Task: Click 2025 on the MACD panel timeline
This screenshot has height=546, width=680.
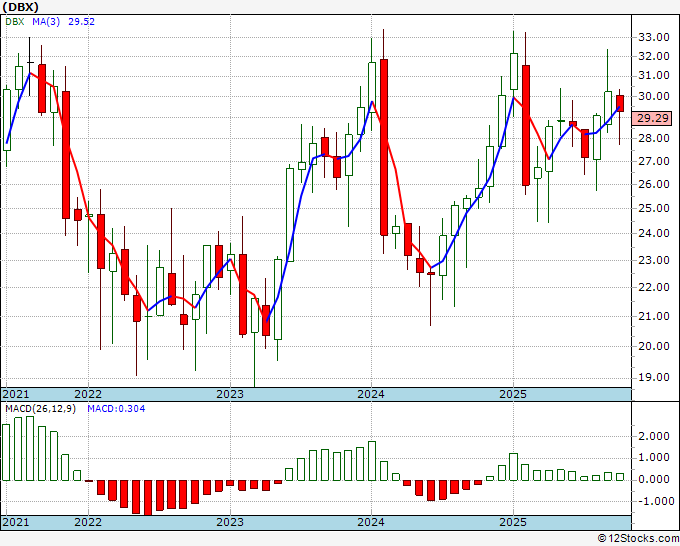Action: (x=513, y=522)
